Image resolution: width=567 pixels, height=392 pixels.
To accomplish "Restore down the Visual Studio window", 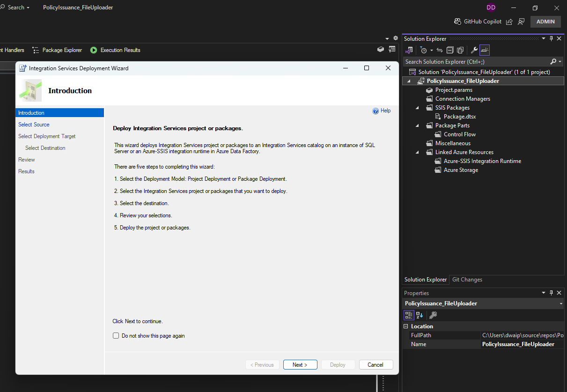I will click(535, 7).
